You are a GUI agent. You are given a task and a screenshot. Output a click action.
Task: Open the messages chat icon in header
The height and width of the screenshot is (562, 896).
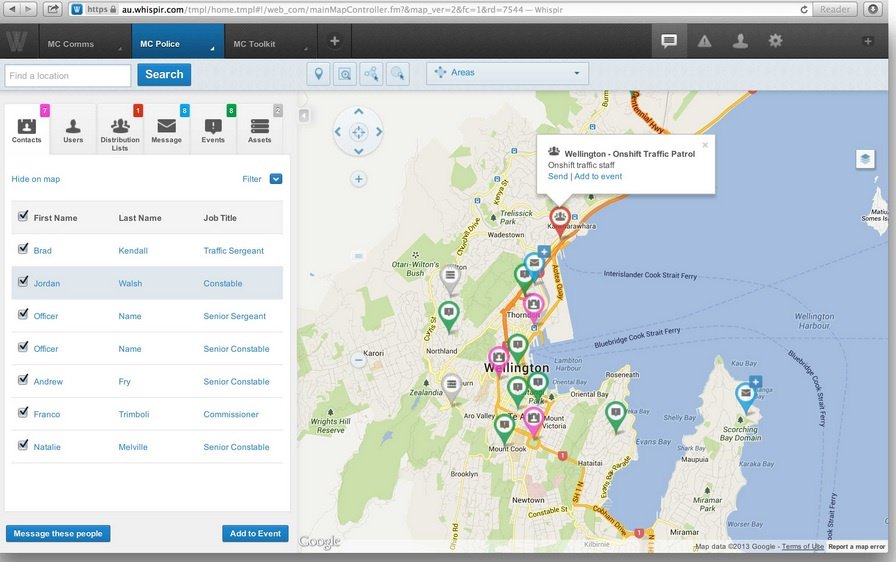tap(669, 41)
